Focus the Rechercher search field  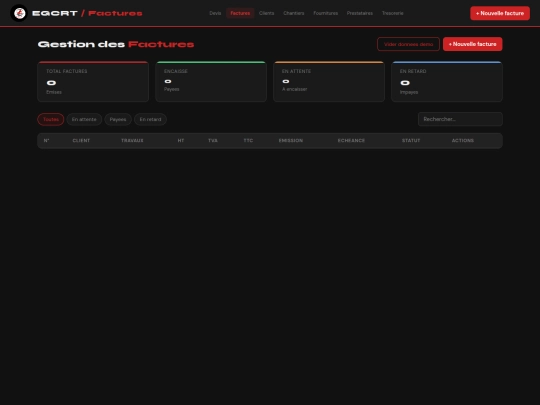(460, 119)
